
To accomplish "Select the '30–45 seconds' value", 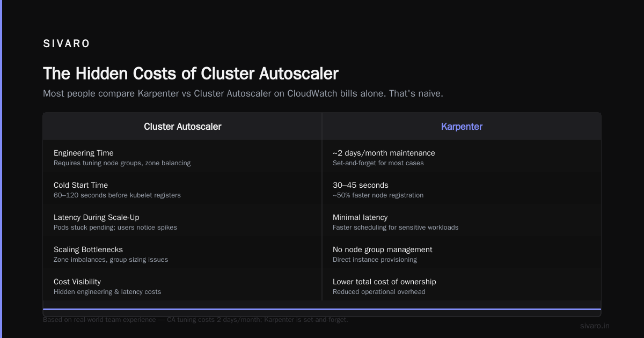I will pos(361,185).
